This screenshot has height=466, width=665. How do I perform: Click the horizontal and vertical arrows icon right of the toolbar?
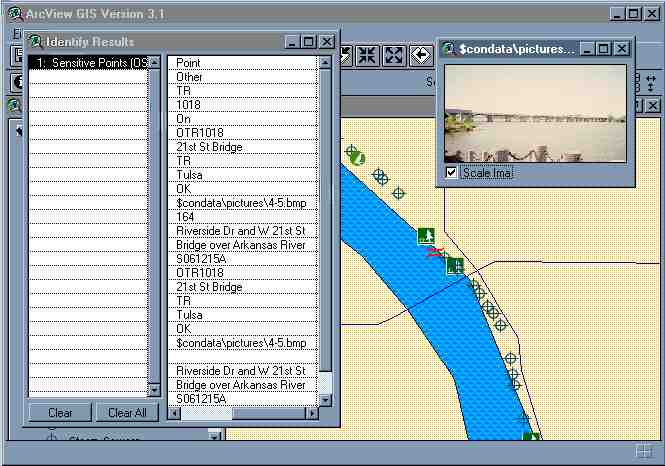pos(651,83)
